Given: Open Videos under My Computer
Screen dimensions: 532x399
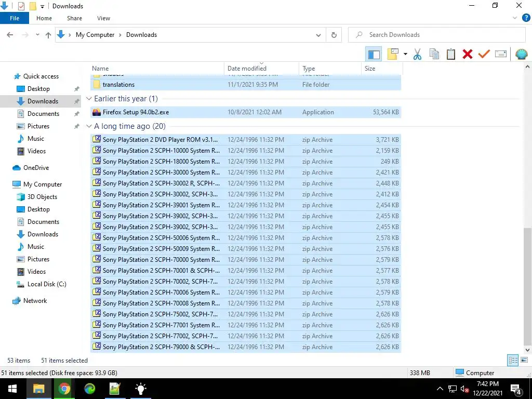Looking at the screenshot, I should tap(36, 271).
